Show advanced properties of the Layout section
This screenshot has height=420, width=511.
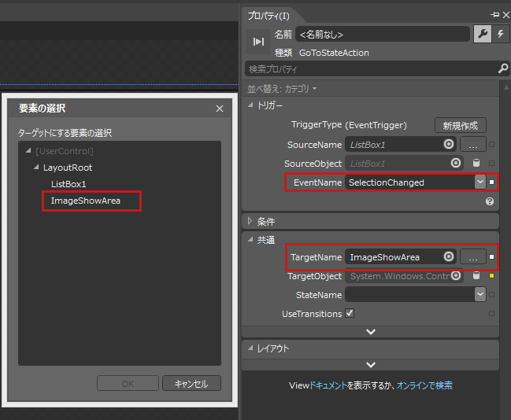coord(371,365)
